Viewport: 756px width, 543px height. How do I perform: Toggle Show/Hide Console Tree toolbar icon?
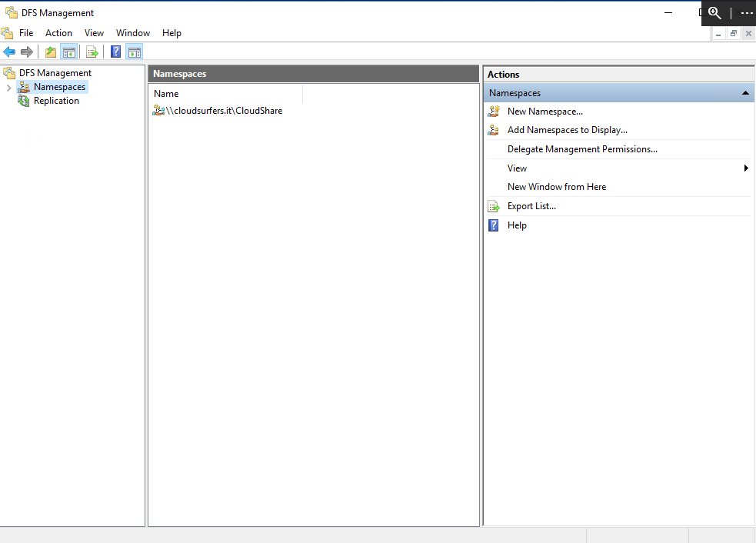(69, 52)
